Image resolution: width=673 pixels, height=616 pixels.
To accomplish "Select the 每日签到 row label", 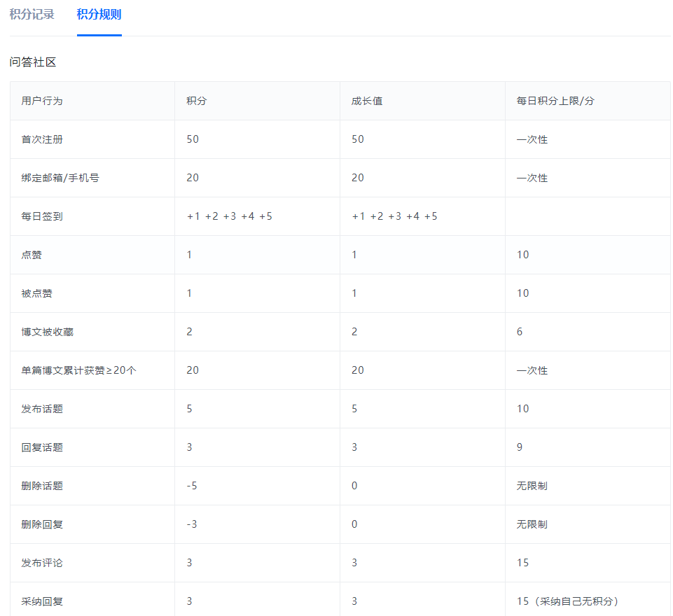I will tap(42, 216).
